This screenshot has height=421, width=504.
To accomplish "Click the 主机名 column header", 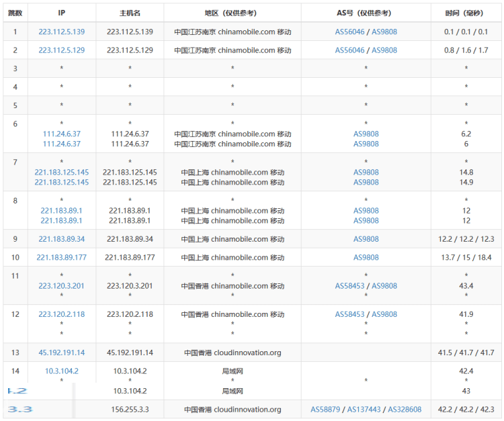I will 130,13.
